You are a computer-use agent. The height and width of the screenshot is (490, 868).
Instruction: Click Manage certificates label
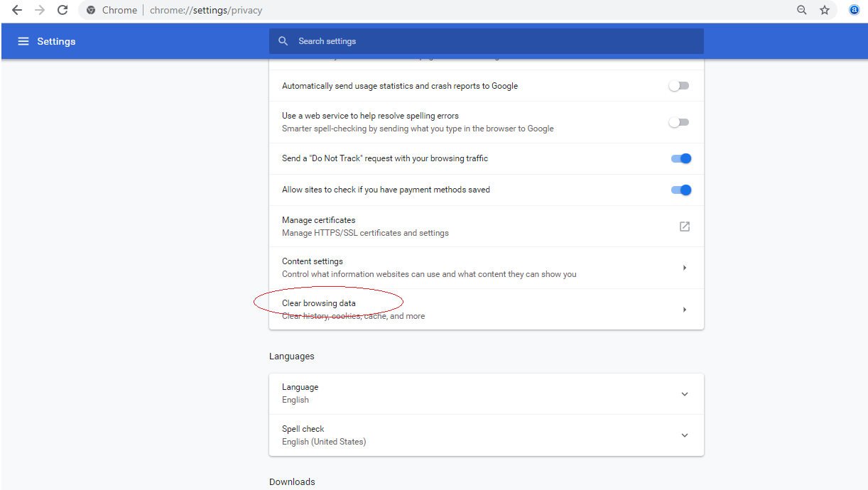(x=319, y=220)
